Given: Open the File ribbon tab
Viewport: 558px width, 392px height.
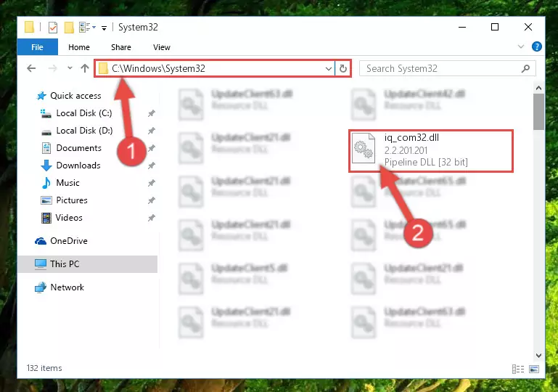Looking at the screenshot, I should (x=37, y=47).
